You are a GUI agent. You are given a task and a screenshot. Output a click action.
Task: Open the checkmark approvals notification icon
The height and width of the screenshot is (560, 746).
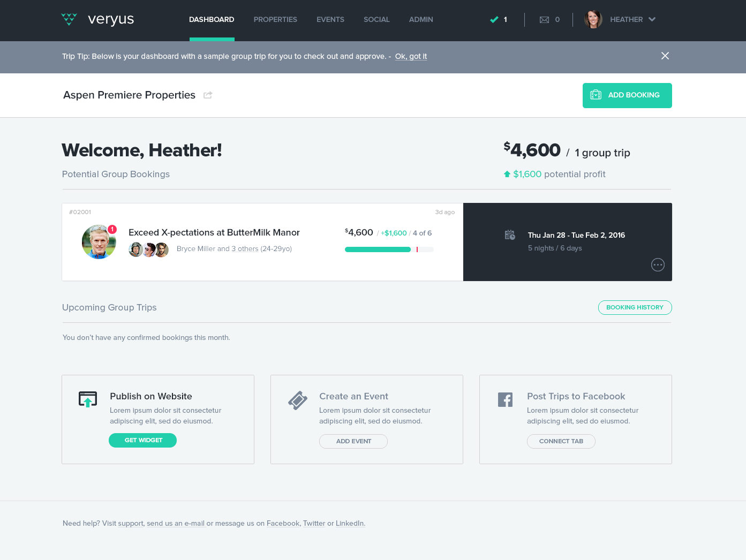tap(494, 20)
